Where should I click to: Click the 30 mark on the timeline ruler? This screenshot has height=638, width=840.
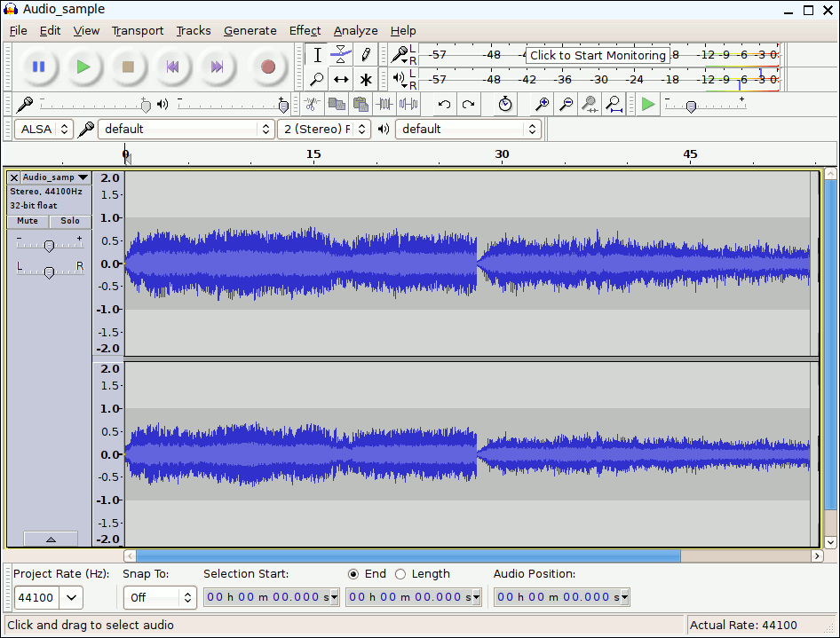[502, 154]
